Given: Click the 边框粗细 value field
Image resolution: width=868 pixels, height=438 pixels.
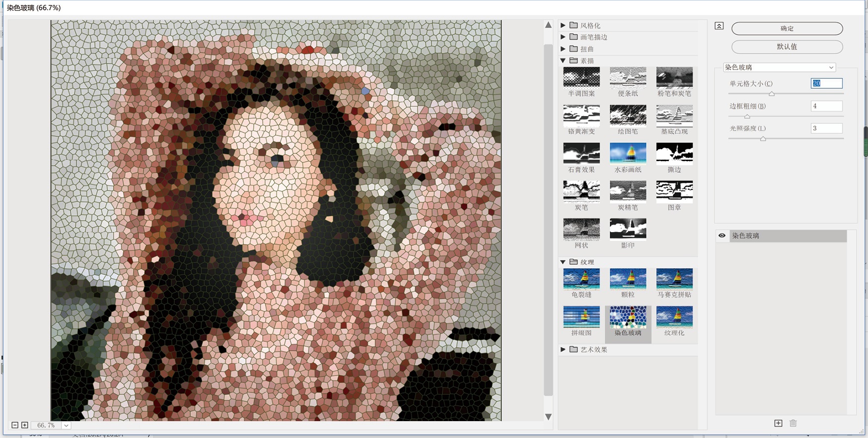Looking at the screenshot, I should pyautogui.click(x=827, y=106).
